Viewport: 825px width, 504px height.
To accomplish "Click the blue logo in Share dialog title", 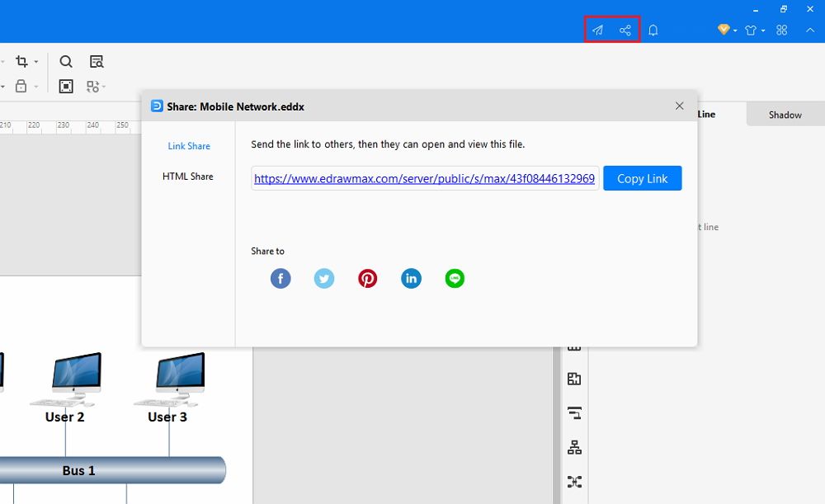I will [x=157, y=106].
